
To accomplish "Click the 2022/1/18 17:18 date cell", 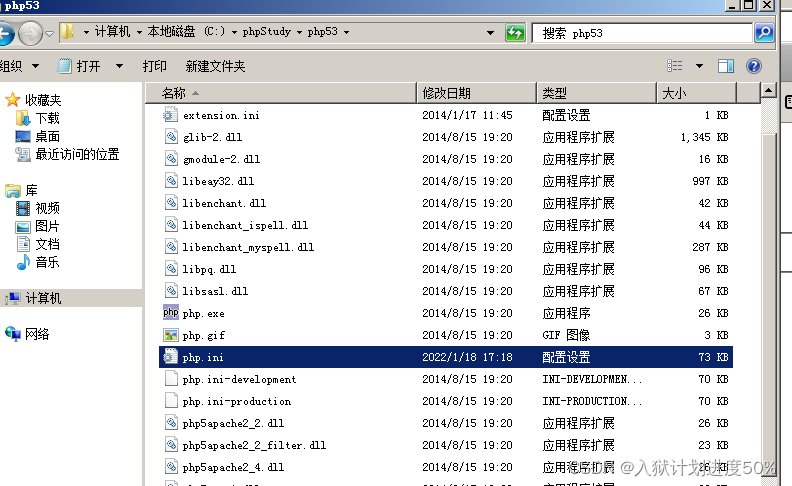I will (467, 357).
